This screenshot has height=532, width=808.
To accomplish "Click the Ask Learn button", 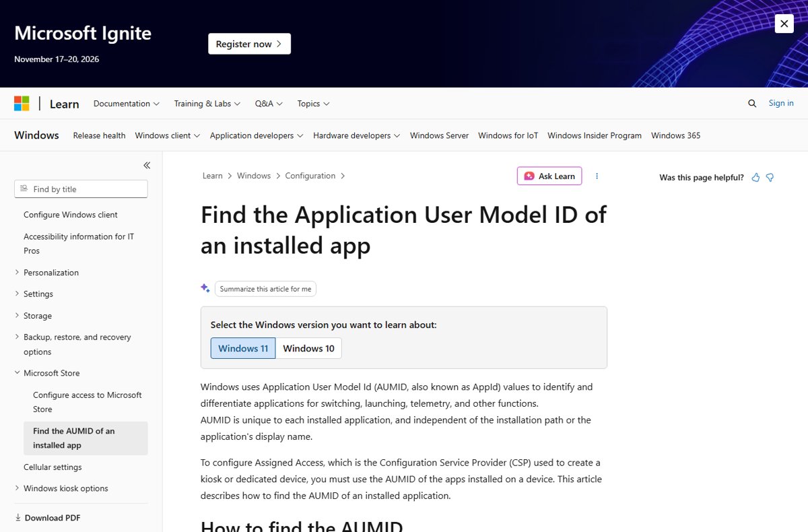I will point(549,176).
